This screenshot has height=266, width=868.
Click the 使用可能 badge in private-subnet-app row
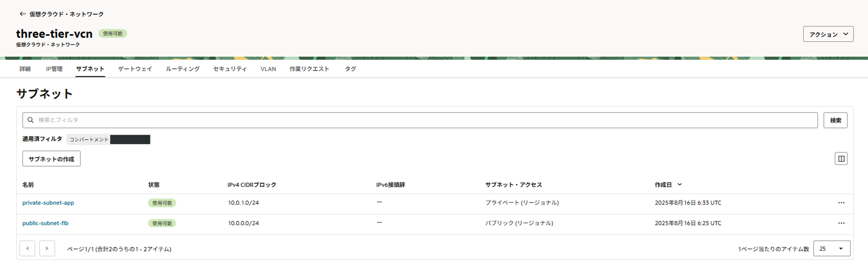162,203
